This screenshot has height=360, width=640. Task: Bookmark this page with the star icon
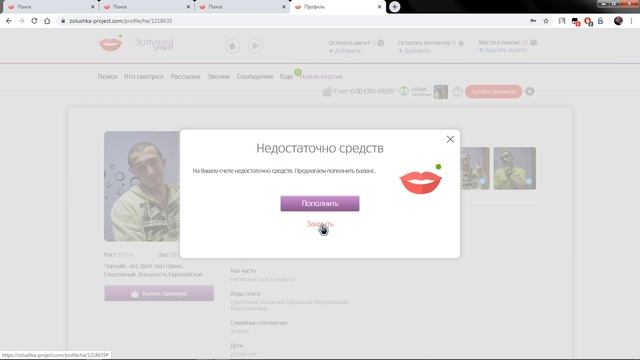pyautogui.click(x=546, y=21)
